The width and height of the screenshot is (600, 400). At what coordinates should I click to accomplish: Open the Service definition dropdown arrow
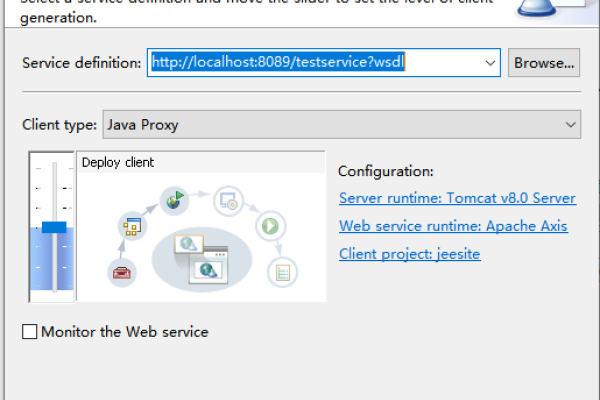pyautogui.click(x=490, y=63)
